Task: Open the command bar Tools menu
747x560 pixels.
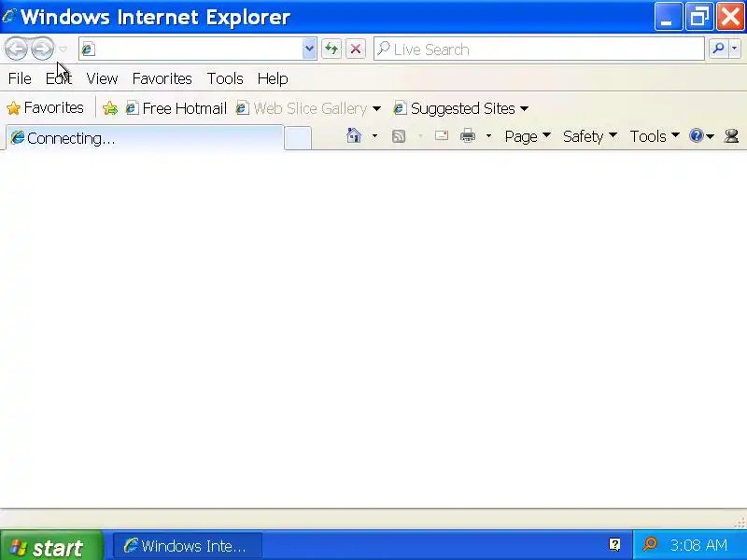Action: point(655,136)
